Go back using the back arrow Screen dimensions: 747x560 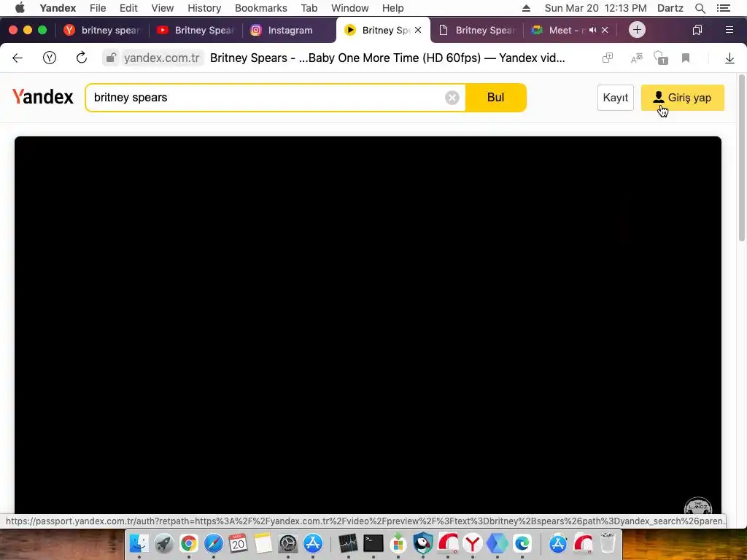click(18, 58)
